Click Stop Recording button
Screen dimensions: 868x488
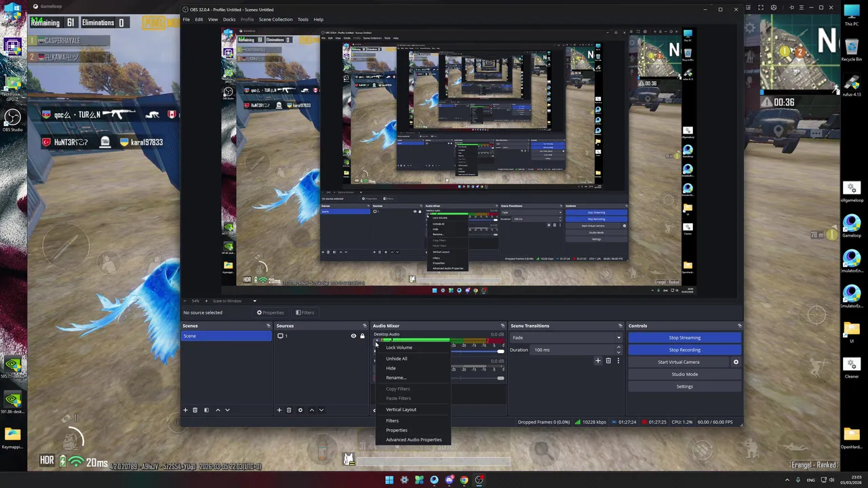684,350
